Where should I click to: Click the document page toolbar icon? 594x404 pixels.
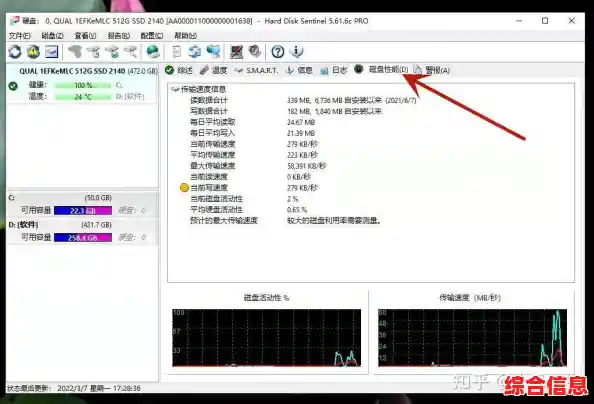point(176,52)
